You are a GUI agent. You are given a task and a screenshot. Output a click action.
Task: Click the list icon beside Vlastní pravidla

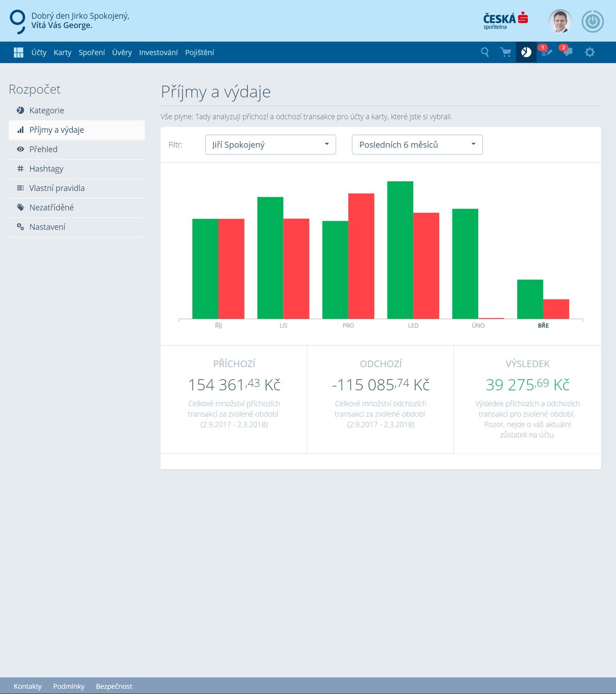pos(20,188)
